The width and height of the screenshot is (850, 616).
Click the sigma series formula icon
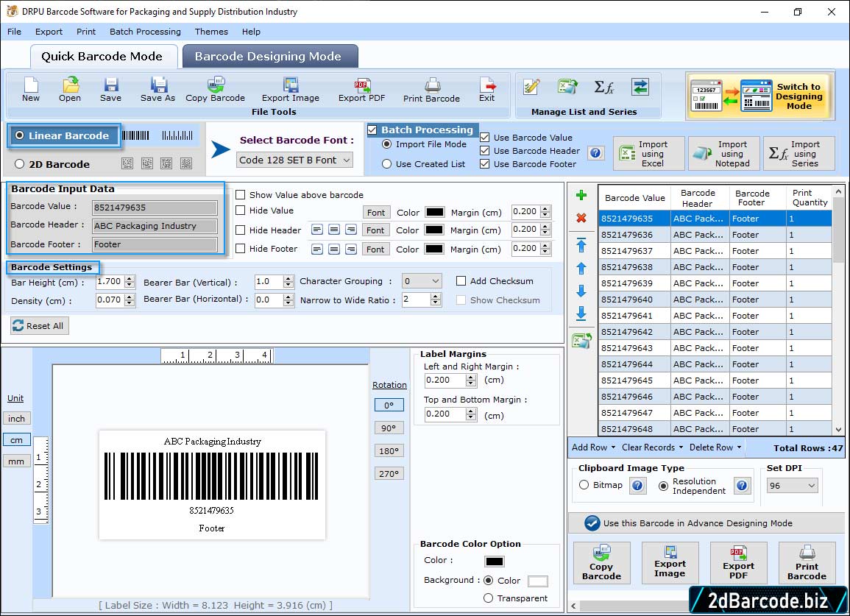coord(604,87)
